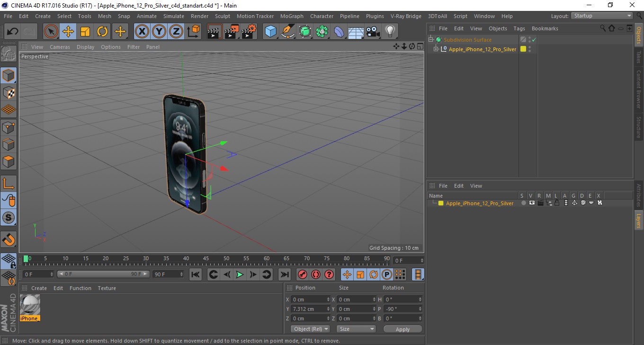Toggle position keyframe recording

coord(347,274)
